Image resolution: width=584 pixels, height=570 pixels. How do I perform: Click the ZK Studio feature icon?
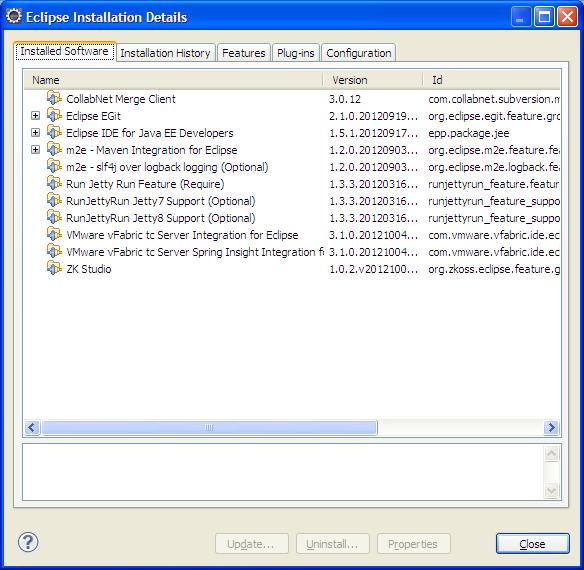coord(54,269)
